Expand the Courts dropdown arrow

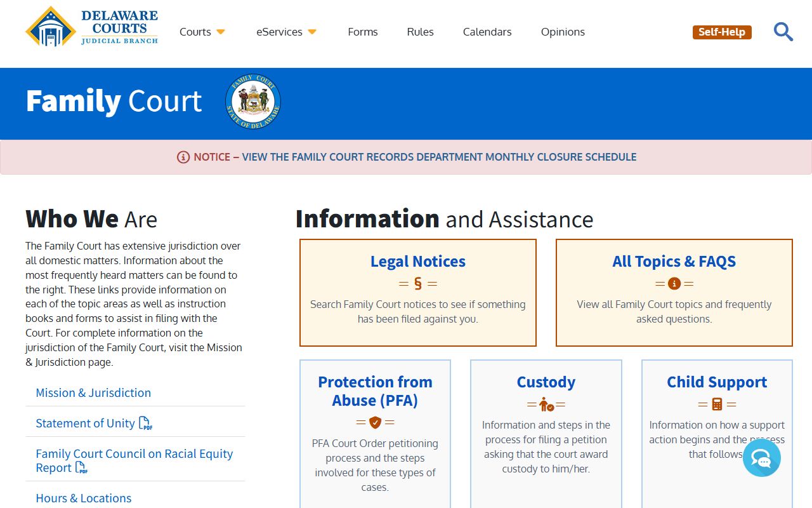(221, 32)
